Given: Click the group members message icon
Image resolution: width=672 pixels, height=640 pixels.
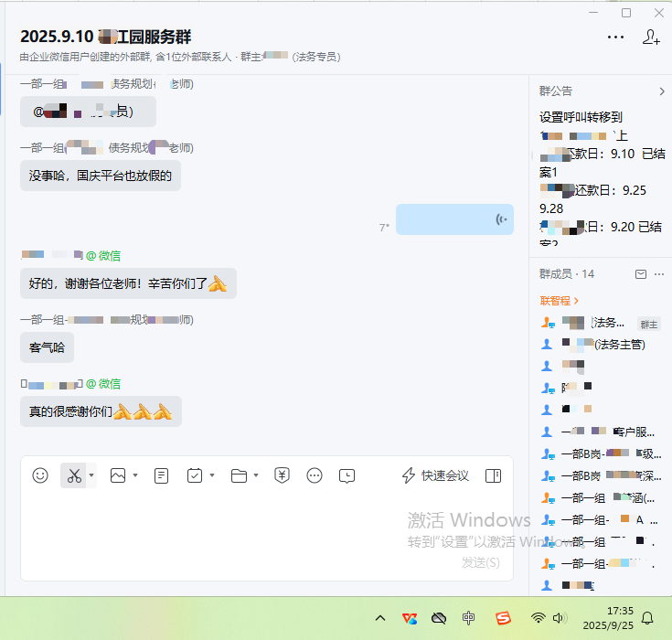Looking at the screenshot, I should click(641, 274).
